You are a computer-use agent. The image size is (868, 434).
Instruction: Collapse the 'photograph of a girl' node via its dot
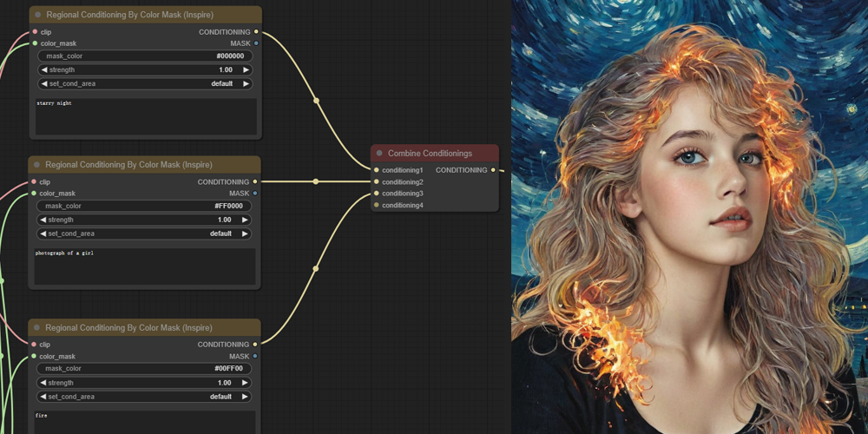pyautogui.click(x=36, y=164)
